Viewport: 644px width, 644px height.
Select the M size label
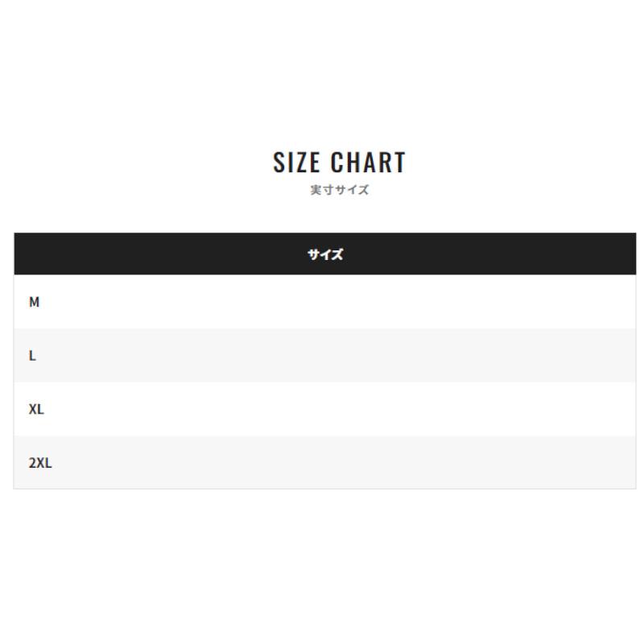(34, 302)
